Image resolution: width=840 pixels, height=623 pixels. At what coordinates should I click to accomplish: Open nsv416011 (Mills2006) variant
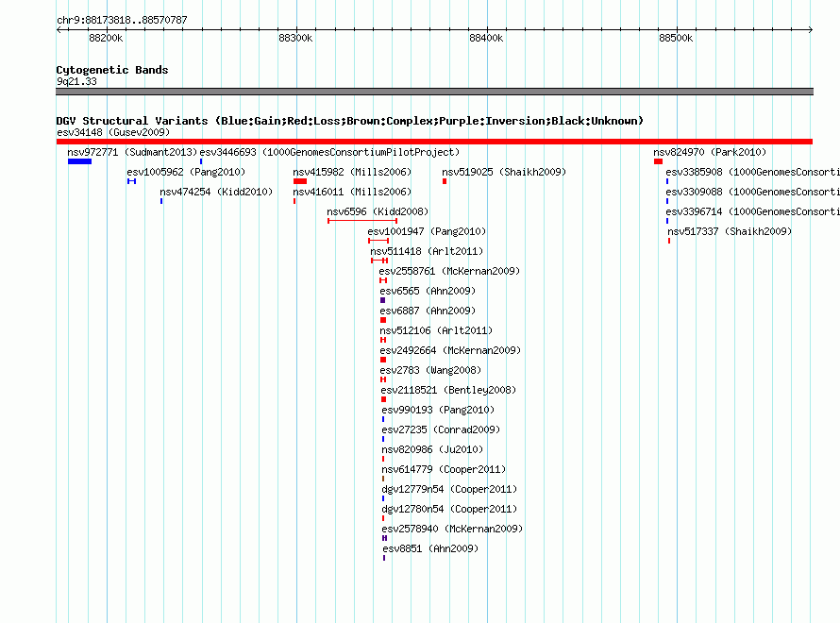(352, 192)
